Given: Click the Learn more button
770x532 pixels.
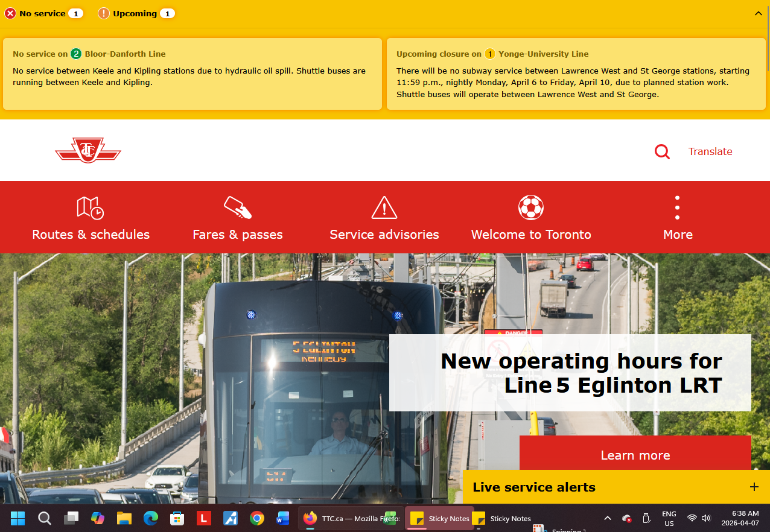Looking at the screenshot, I should click(x=635, y=455).
